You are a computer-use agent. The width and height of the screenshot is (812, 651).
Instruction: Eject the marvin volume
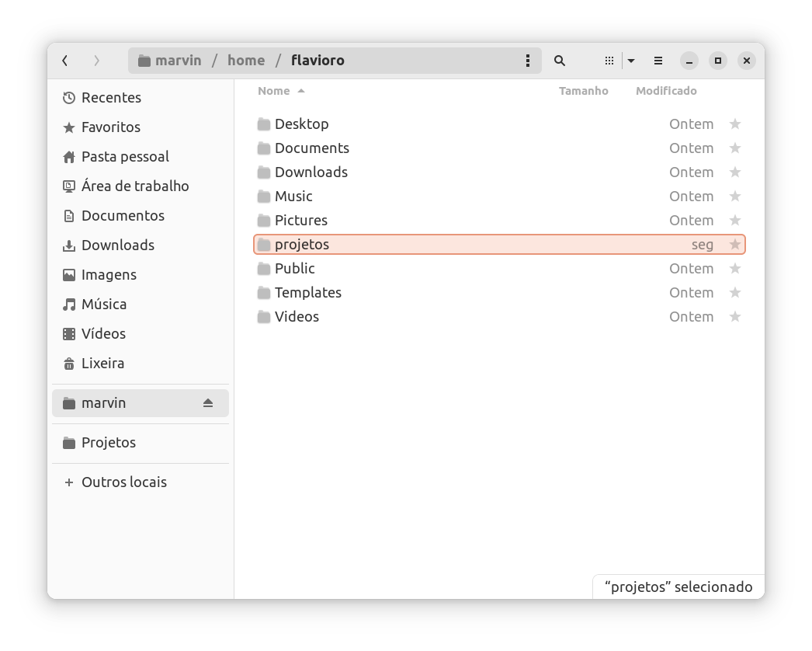click(x=207, y=403)
